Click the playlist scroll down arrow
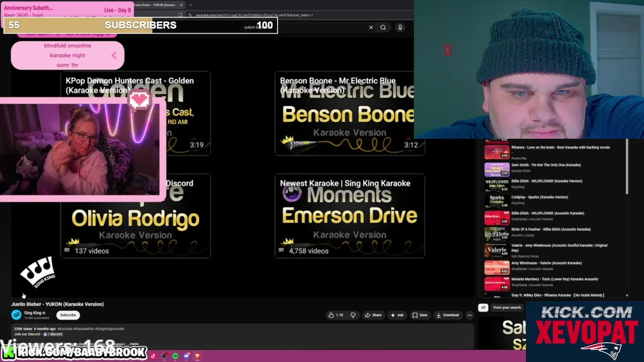 (x=627, y=296)
